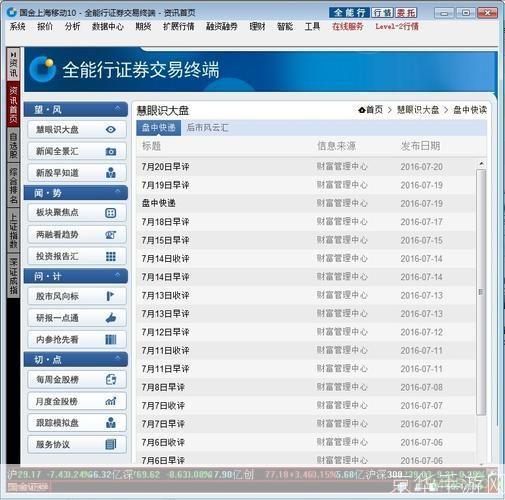Select the 综合排名 vertical tab
Image resolution: width=505 pixels, height=500 pixels.
coord(13,185)
